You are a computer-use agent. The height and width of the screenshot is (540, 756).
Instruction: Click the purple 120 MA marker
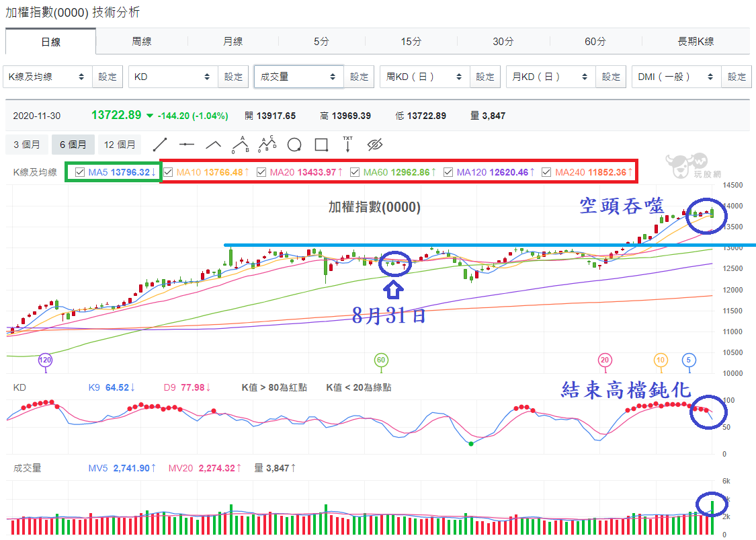[45, 360]
